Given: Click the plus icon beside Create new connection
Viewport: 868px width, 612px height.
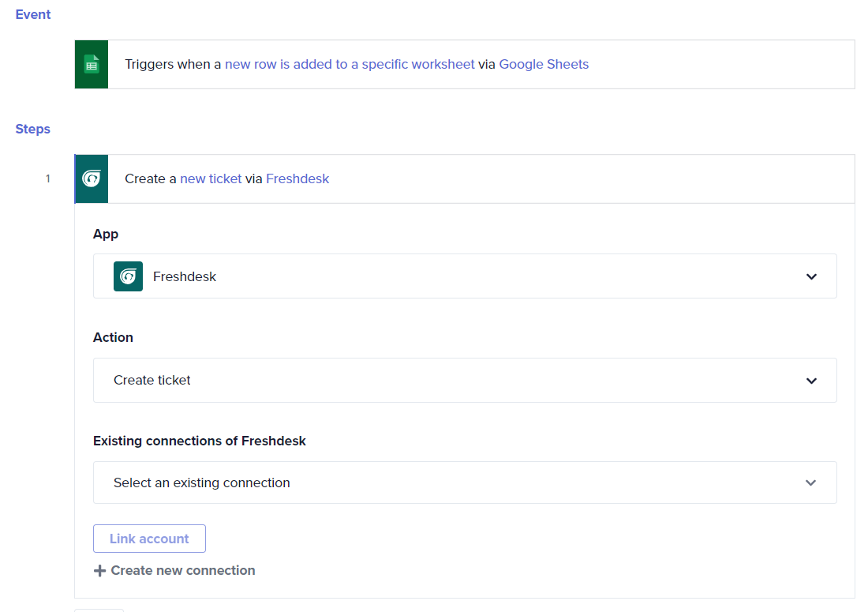Looking at the screenshot, I should click(99, 570).
